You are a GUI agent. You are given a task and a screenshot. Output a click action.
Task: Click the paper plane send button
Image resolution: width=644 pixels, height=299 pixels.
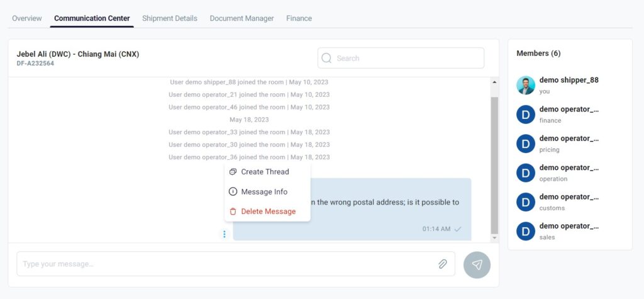(477, 265)
